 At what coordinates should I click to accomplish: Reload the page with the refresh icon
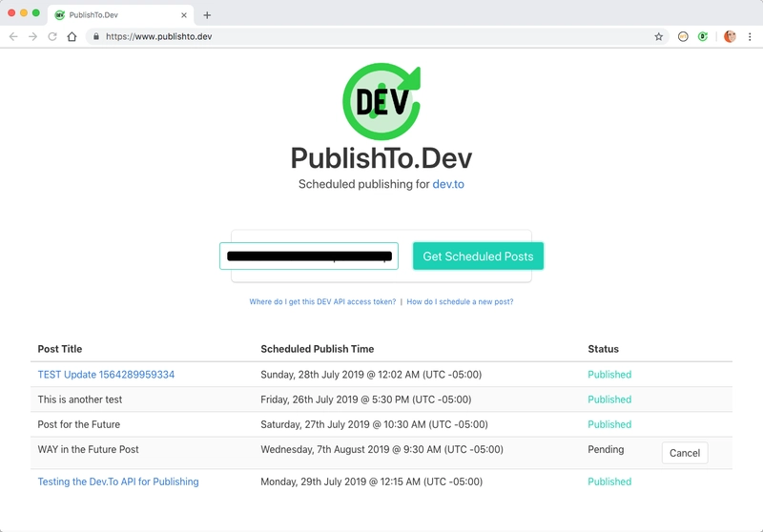click(x=52, y=36)
